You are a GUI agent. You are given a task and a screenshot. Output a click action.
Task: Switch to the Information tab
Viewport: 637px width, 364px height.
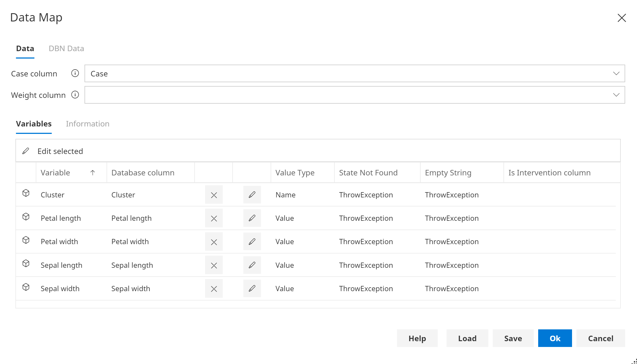point(88,124)
